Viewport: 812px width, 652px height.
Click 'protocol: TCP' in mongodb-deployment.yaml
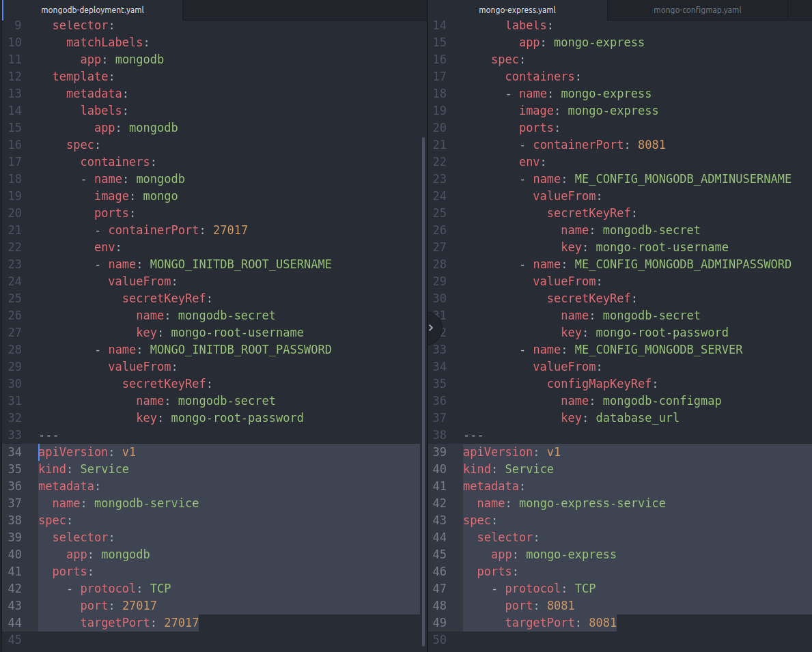pos(126,589)
